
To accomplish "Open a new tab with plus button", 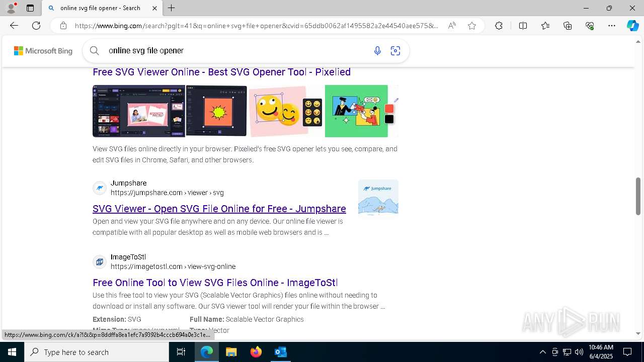I will [x=172, y=8].
